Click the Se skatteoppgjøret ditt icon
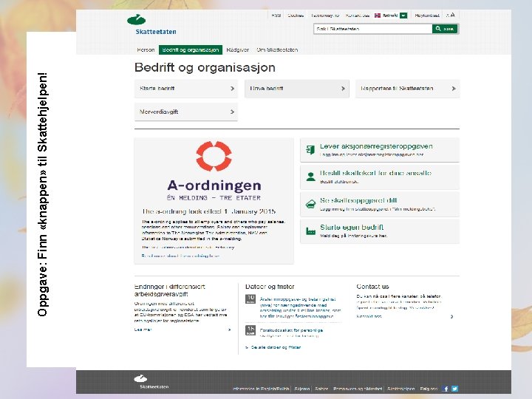 [x=310, y=204]
